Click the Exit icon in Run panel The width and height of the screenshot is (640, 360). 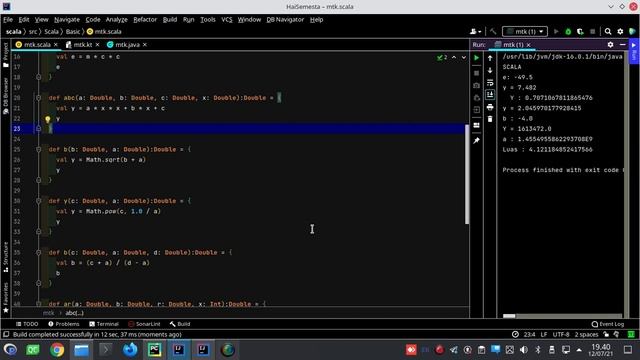tap(476, 110)
